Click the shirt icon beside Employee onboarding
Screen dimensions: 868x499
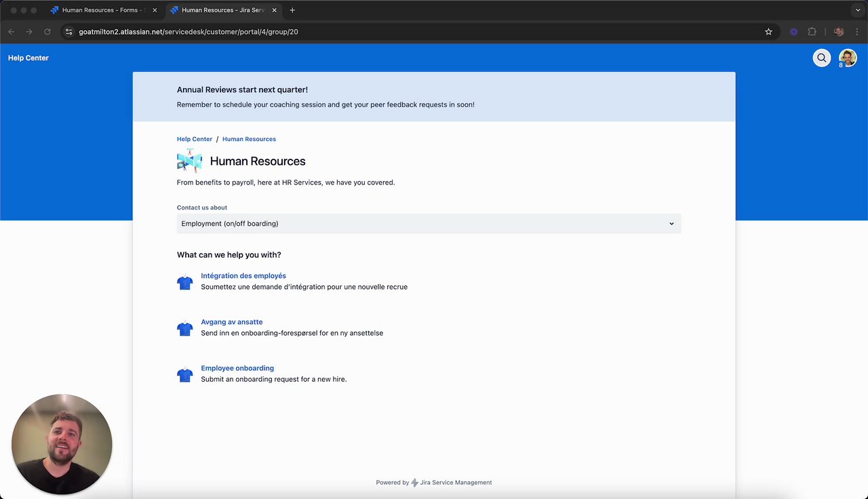click(185, 374)
